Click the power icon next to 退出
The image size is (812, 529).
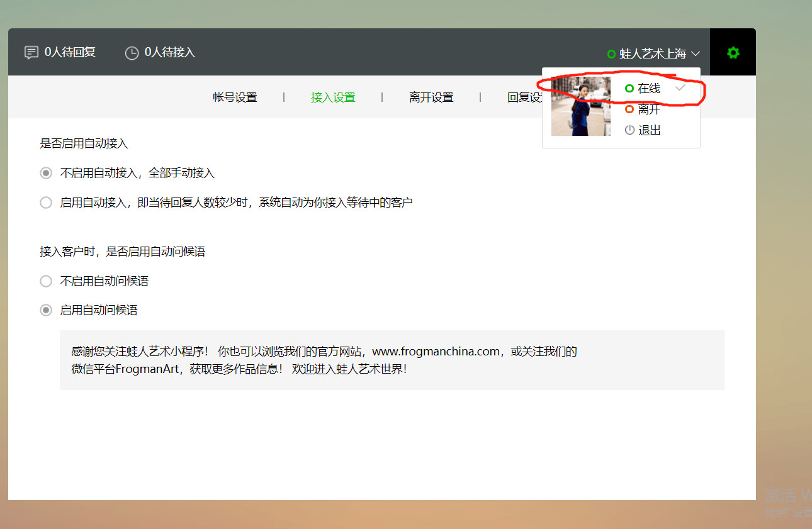[x=629, y=130]
